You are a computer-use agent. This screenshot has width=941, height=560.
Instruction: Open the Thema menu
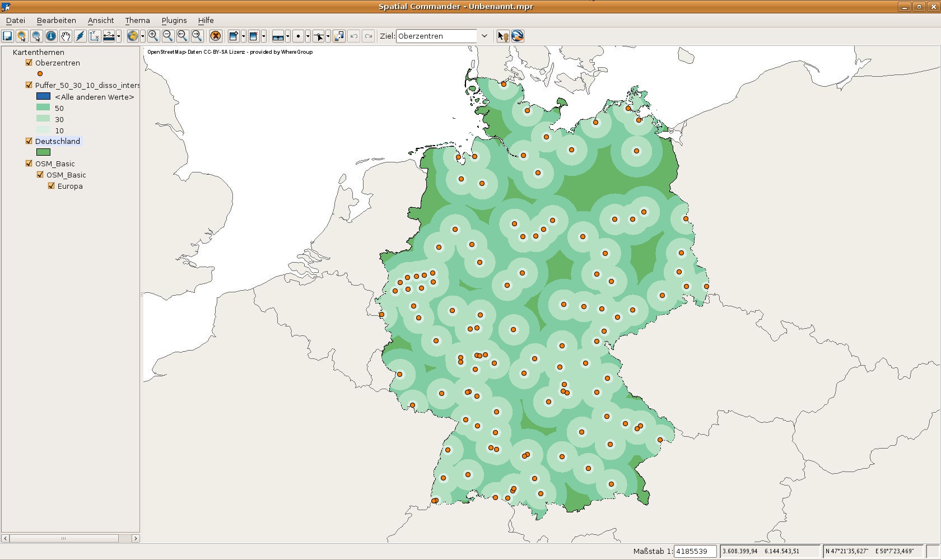tap(137, 21)
